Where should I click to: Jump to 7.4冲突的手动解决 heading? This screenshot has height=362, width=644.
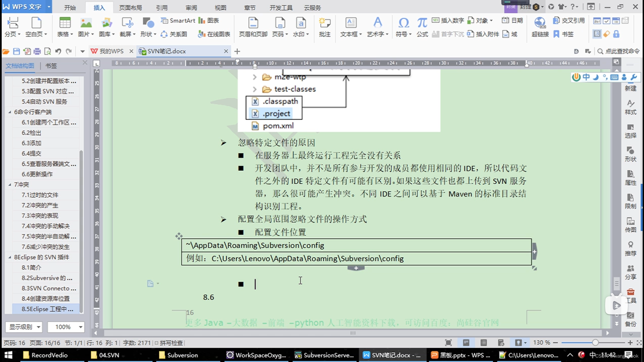pos(46,226)
